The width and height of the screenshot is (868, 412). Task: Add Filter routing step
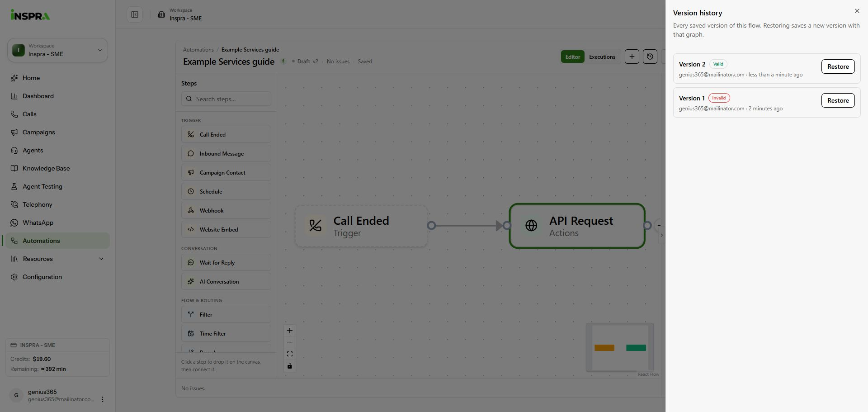(226, 314)
